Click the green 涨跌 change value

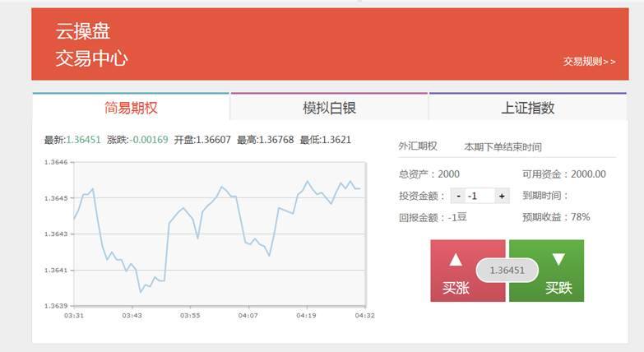pos(150,140)
